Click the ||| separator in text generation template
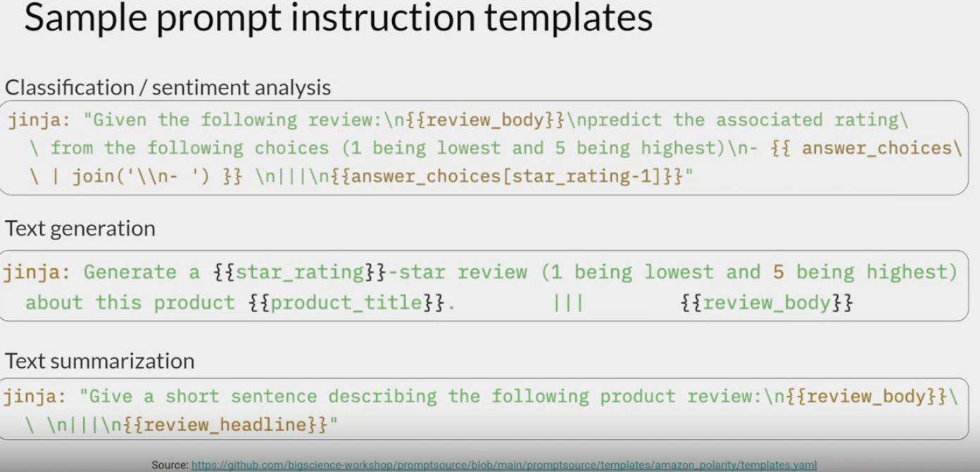This screenshot has width=980, height=472. click(x=567, y=303)
